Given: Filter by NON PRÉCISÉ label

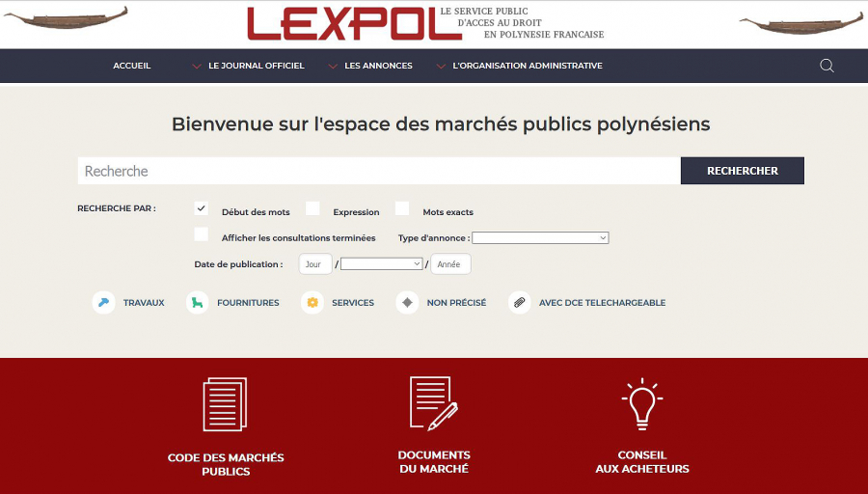Looking at the screenshot, I should coord(457,303).
